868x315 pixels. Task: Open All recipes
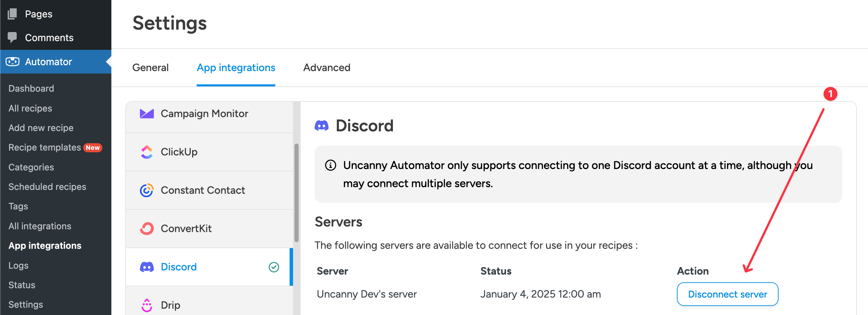(x=30, y=108)
